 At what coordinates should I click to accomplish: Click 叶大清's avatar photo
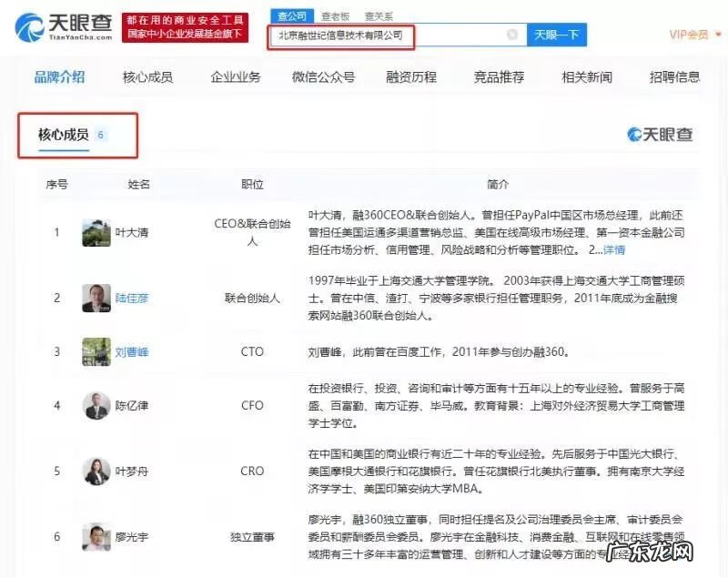[96, 232]
